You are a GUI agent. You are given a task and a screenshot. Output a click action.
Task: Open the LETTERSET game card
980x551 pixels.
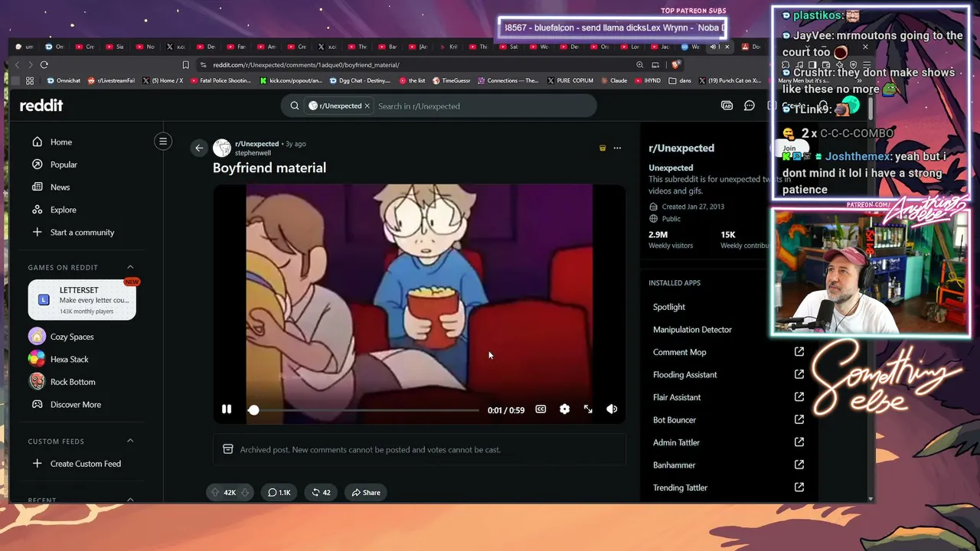click(x=82, y=299)
